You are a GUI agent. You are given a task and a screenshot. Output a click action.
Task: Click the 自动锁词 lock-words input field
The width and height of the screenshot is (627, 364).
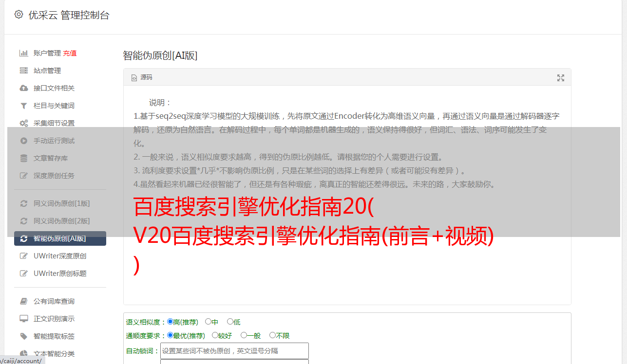coord(234,351)
